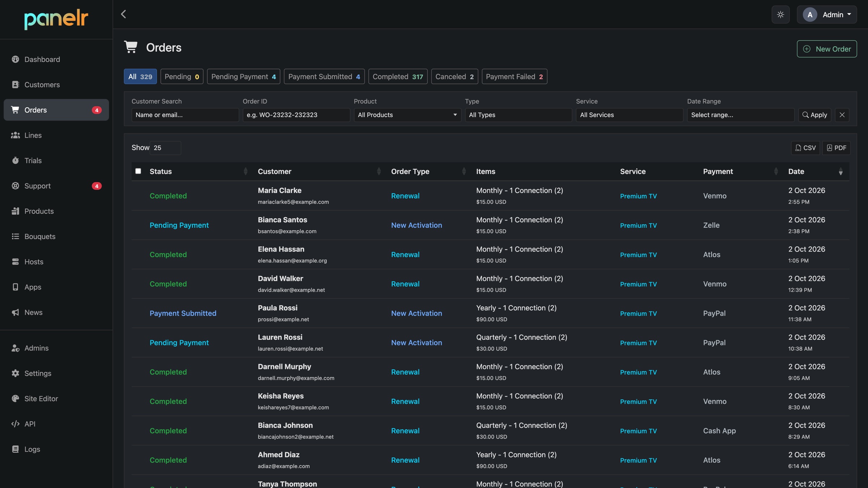868x488 pixels.
Task: Click email lauren.rossi@example.net
Action: click(290, 349)
